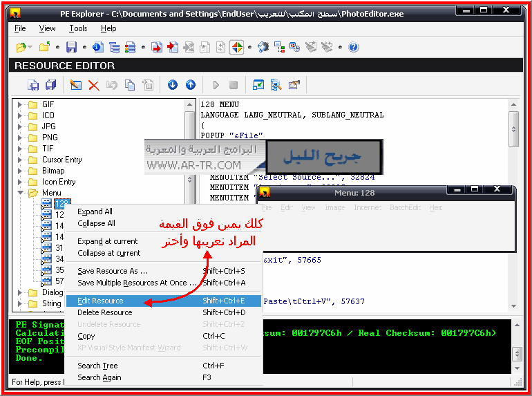Click the "Menu: 128" preview window title bar
The height and width of the screenshot is (396, 532).
[x=354, y=193]
